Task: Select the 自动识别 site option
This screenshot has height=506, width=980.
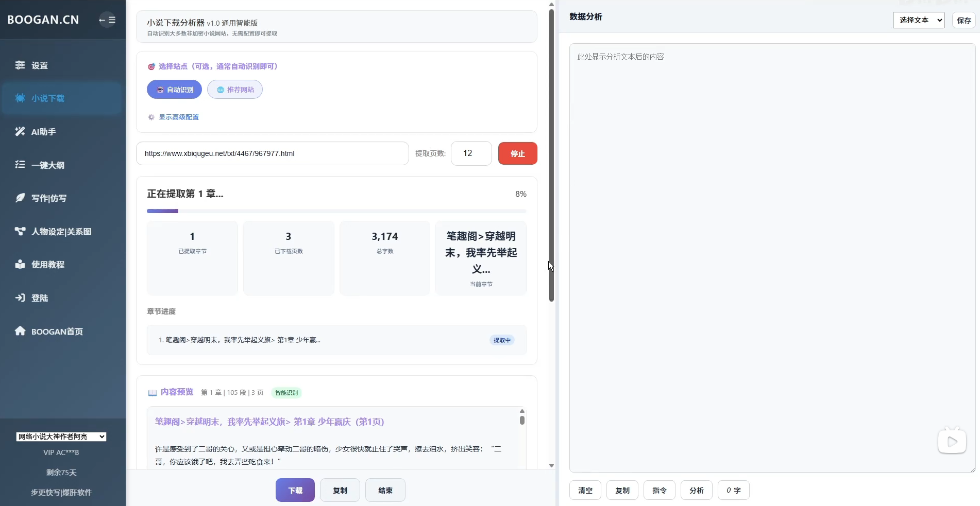Action: (x=174, y=90)
